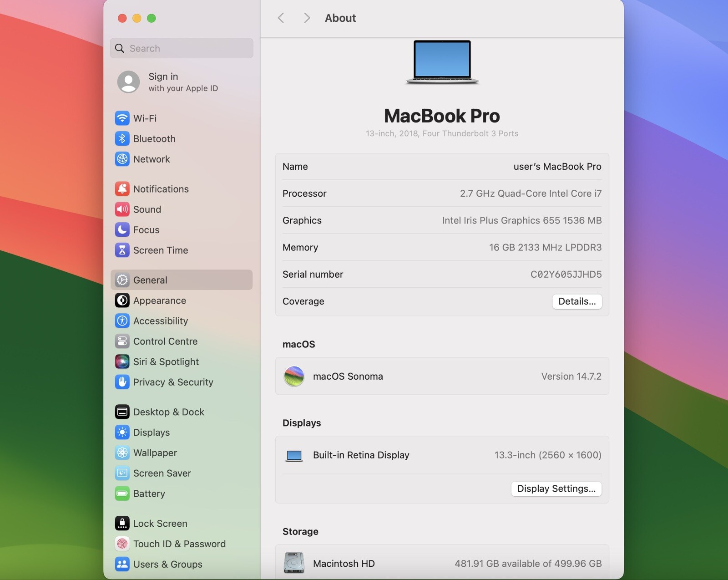Click serial number C02Y605JJHD5
The width and height of the screenshot is (728, 580).
(566, 275)
